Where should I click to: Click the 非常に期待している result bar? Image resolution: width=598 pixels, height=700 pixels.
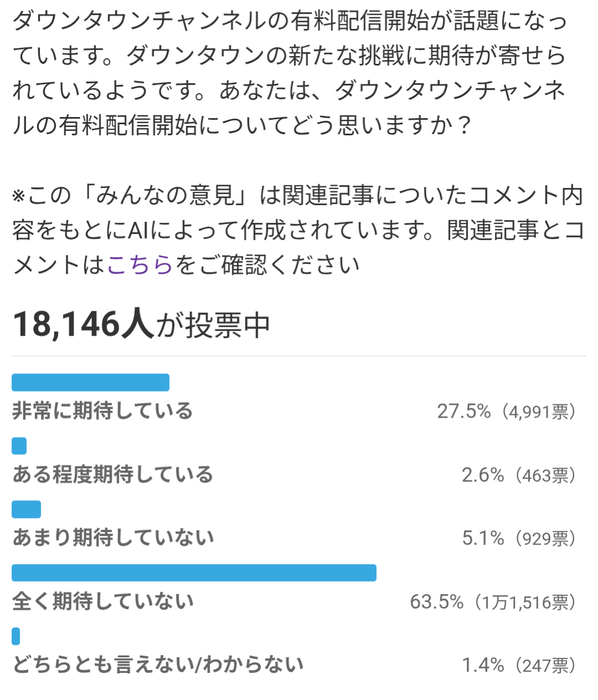90,383
